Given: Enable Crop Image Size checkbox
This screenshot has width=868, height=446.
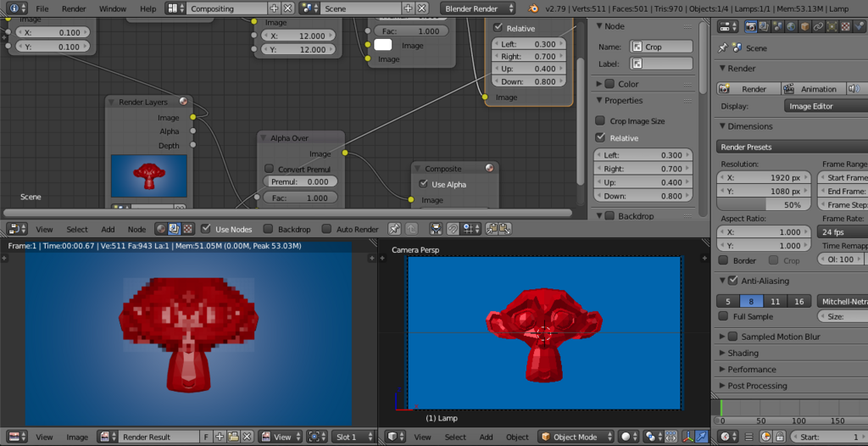Looking at the screenshot, I should pos(599,120).
